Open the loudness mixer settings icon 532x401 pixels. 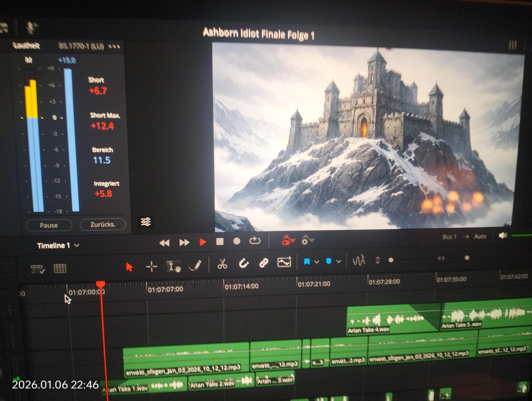click(x=146, y=222)
